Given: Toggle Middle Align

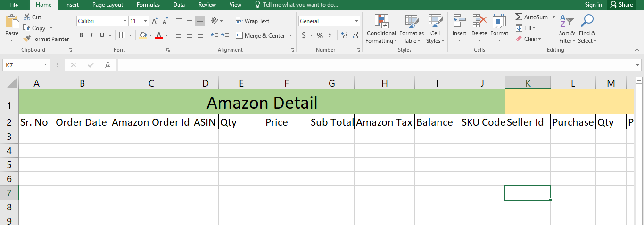Looking at the screenshot, I should point(190,21).
